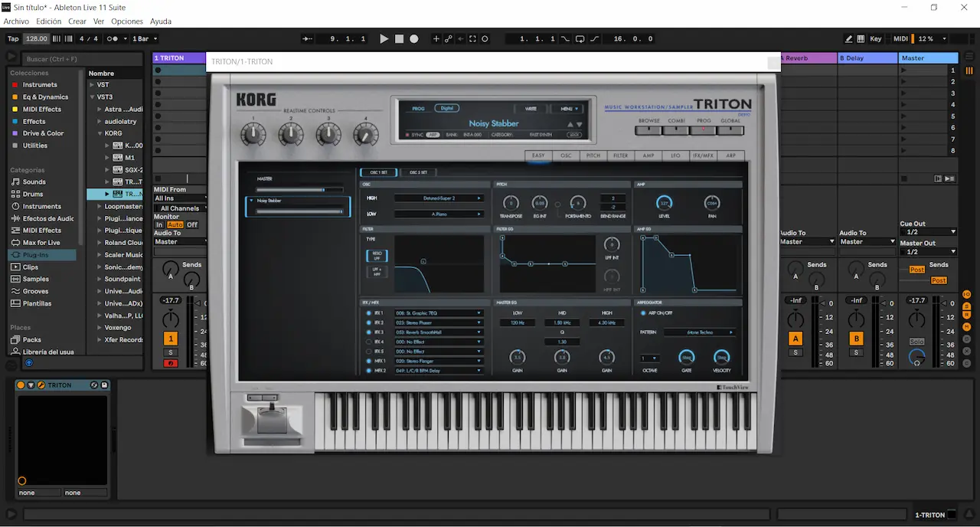The image size is (980, 527).
Task: Click realtime control knob 4
Action: pos(365,135)
